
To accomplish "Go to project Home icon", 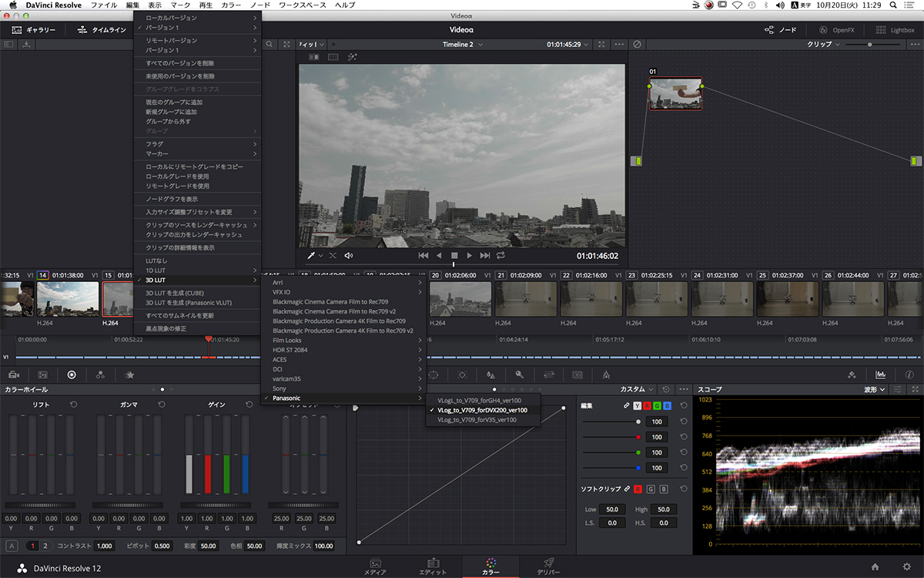I will (875, 566).
